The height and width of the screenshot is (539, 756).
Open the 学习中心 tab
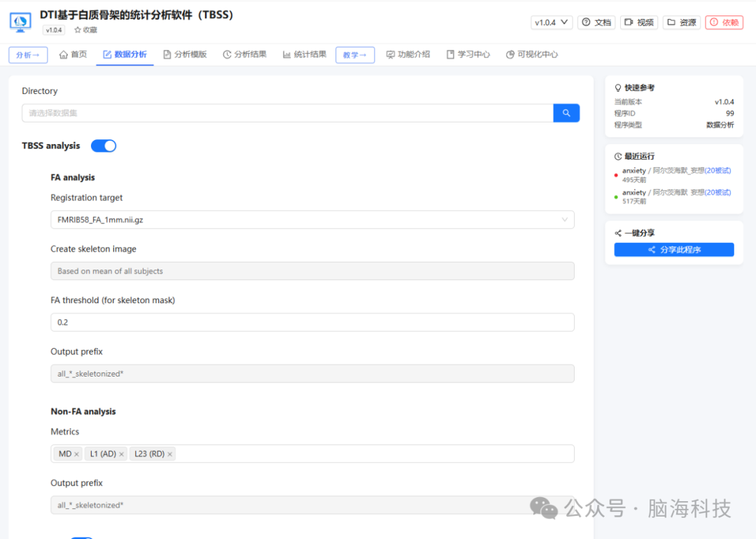(468, 55)
